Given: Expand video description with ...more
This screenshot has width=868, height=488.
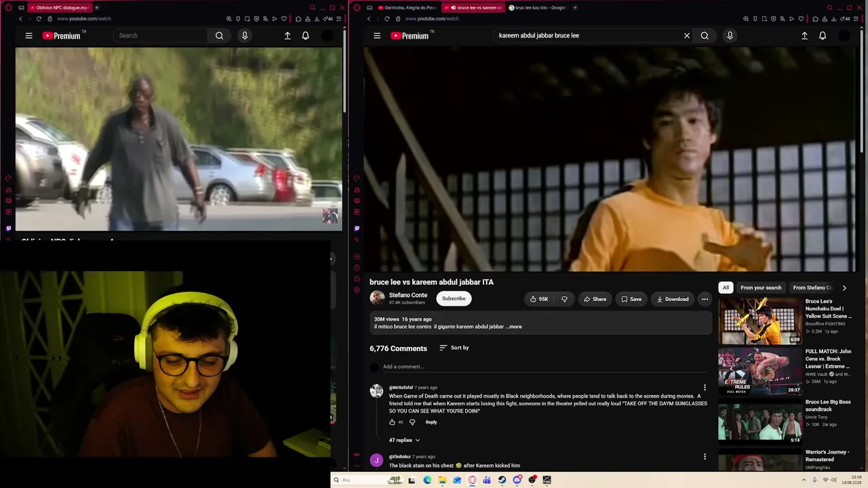Looking at the screenshot, I should click(x=514, y=327).
